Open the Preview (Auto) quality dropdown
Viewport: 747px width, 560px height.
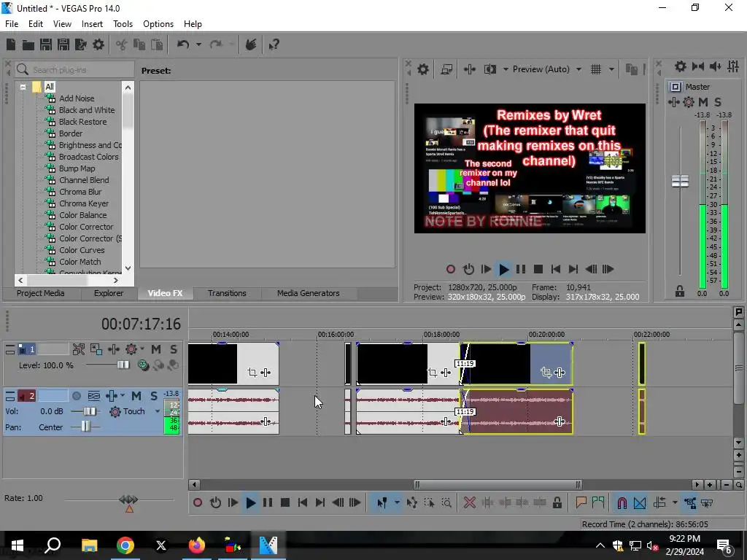click(x=578, y=69)
